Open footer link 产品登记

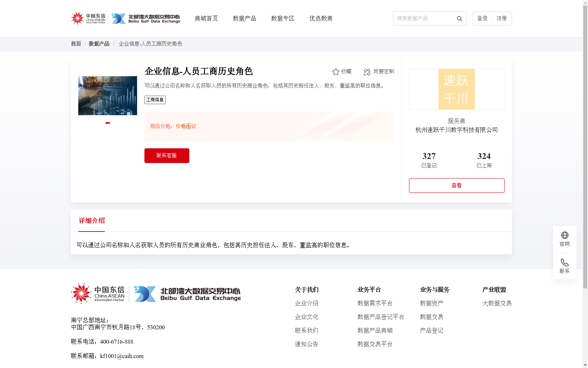coord(431,330)
